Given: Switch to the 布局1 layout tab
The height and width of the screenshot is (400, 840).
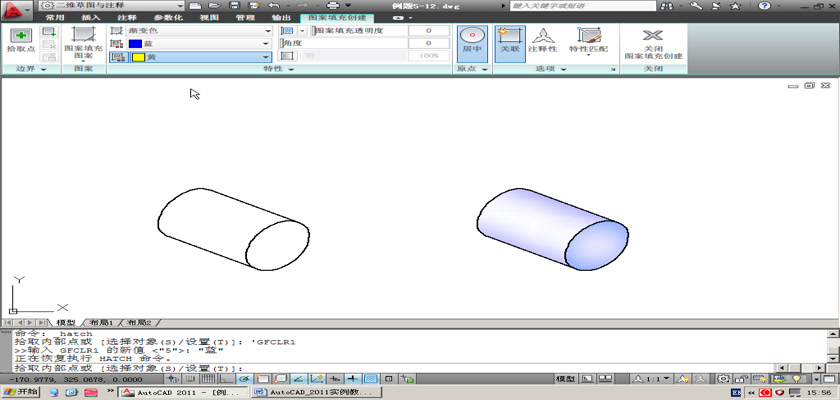Looking at the screenshot, I should point(101,323).
